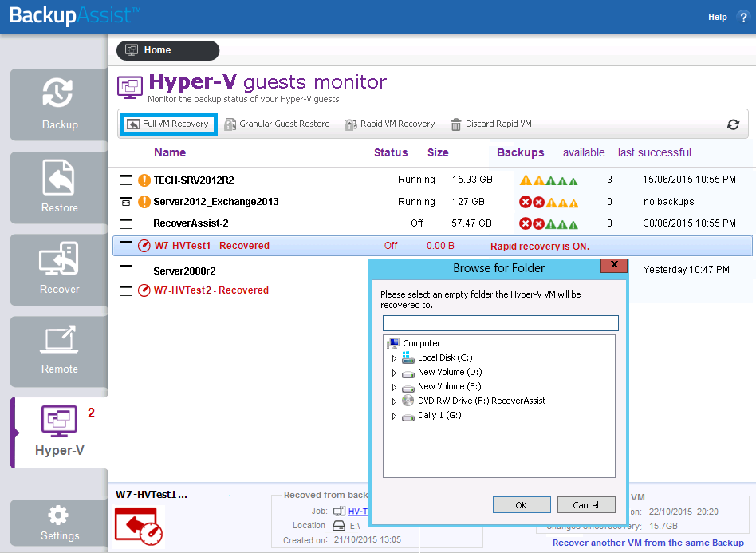Click the Help text link

tap(718, 17)
